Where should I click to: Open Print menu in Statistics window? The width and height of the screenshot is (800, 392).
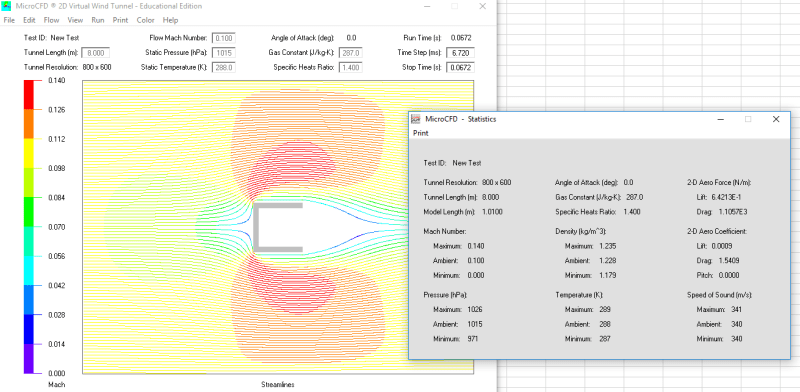pyautogui.click(x=421, y=133)
